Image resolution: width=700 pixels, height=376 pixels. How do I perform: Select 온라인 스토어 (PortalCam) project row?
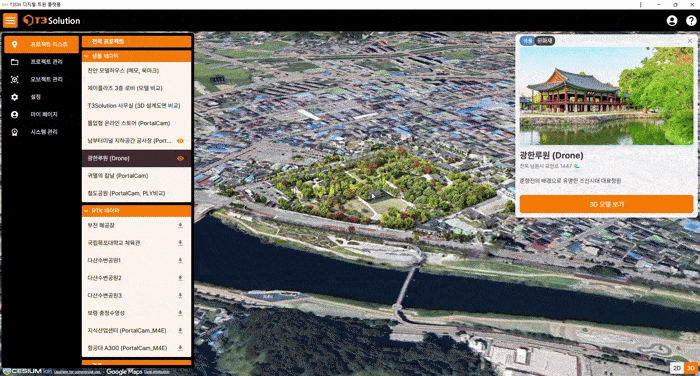(137, 123)
